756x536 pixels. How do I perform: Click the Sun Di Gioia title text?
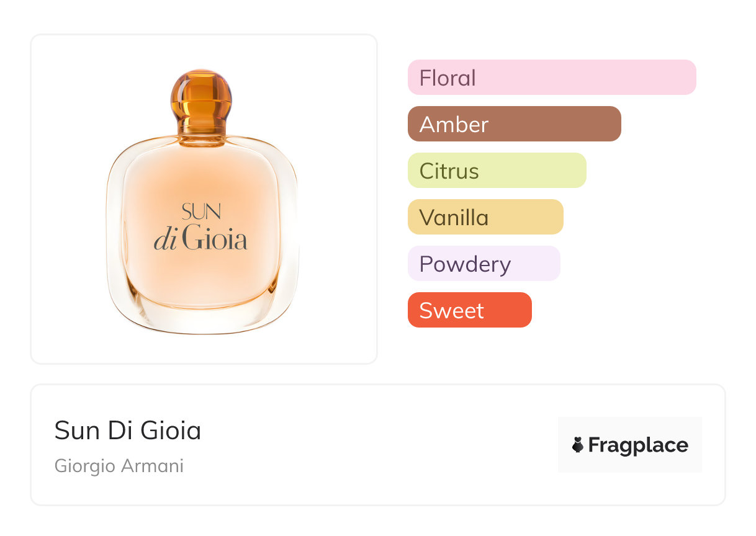tap(128, 431)
